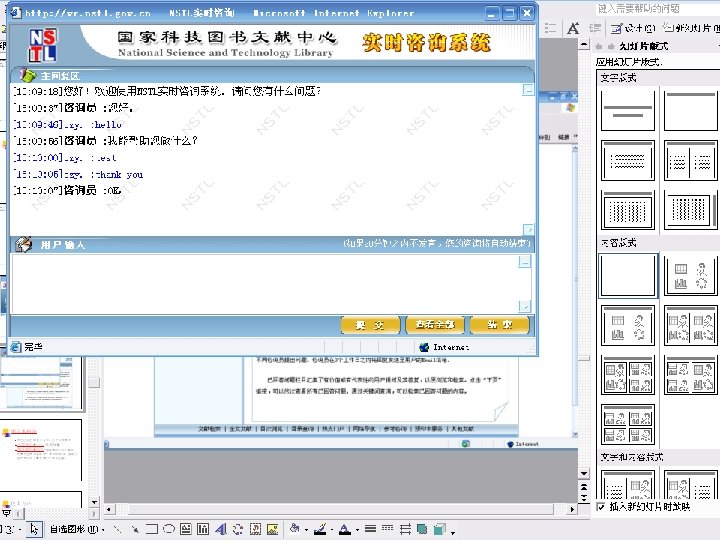Apply the Title and Text layout
Image resolution: width=720 pixels, height=540 pixels.
(x=628, y=160)
